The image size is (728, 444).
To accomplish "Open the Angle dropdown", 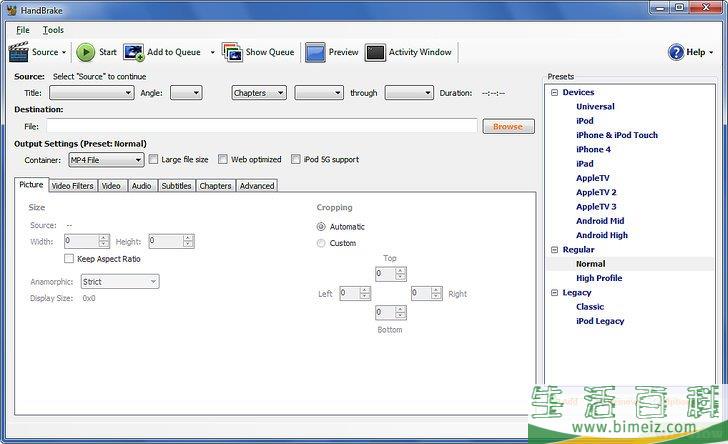I will coord(186,93).
